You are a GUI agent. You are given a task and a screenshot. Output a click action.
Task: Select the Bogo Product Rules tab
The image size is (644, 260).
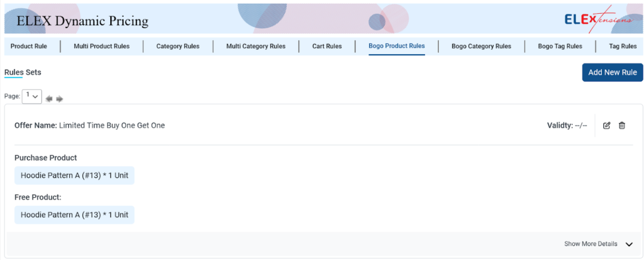click(x=397, y=46)
